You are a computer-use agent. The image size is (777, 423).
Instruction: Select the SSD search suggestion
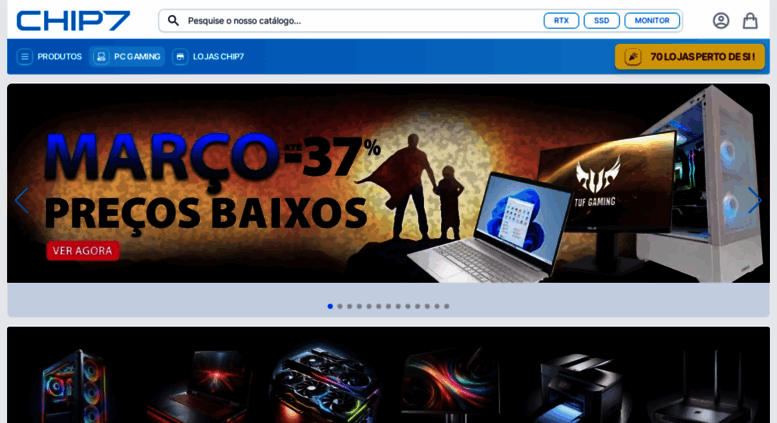(602, 21)
